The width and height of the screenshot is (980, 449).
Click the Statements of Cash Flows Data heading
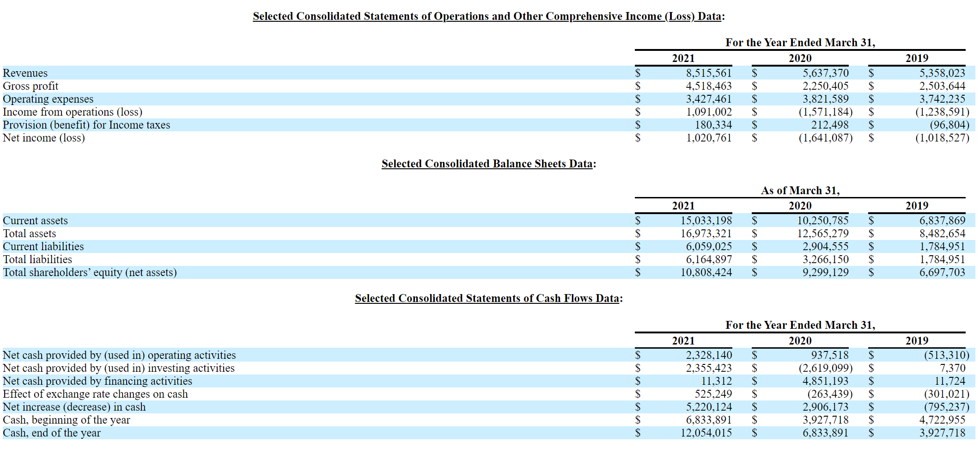[x=488, y=298]
